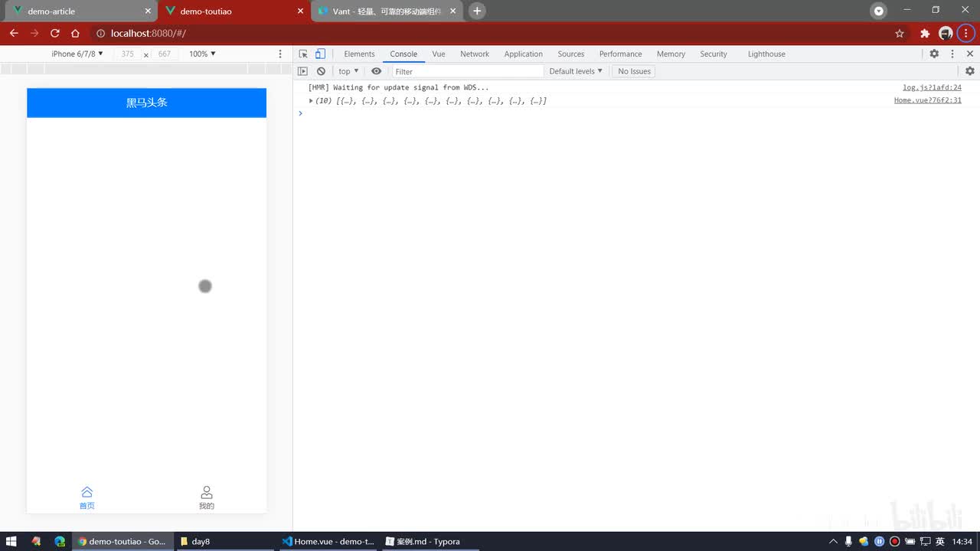The image size is (980, 551).
Task: Open the Sources tab
Action: tap(571, 54)
